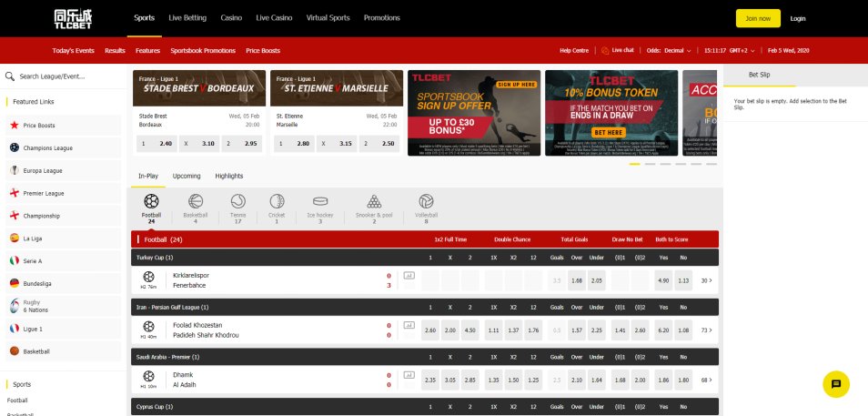This screenshot has width=868, height=416.
Task: Click the Search League/Event input field
Action: coord(64,76)
